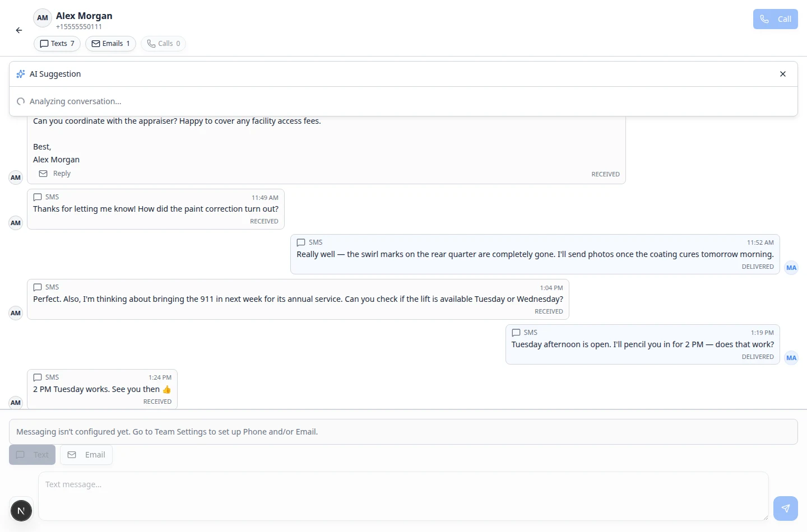807x532 pixels.
Task: Click MA avatar next to swirl marks message
Action: 791,268
